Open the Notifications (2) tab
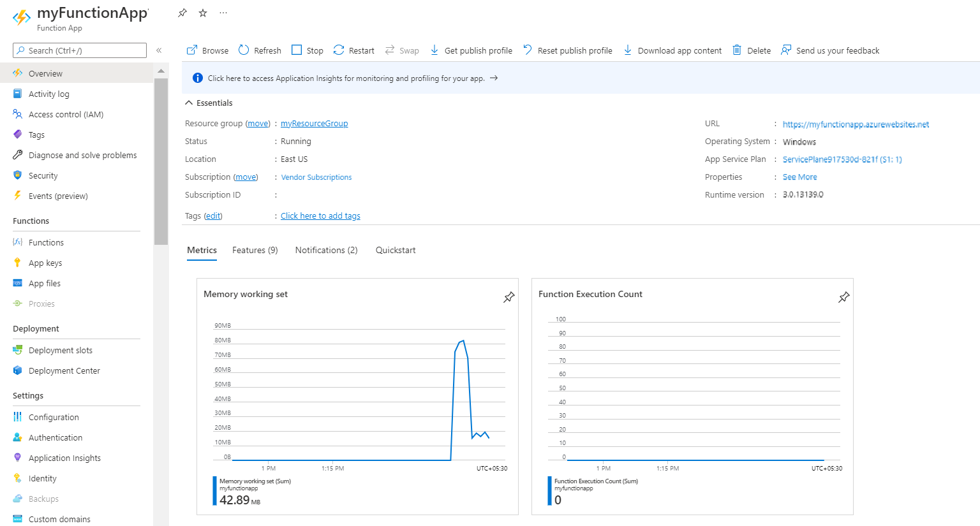The height and width of the screenshot is (526, 980). 326,250
